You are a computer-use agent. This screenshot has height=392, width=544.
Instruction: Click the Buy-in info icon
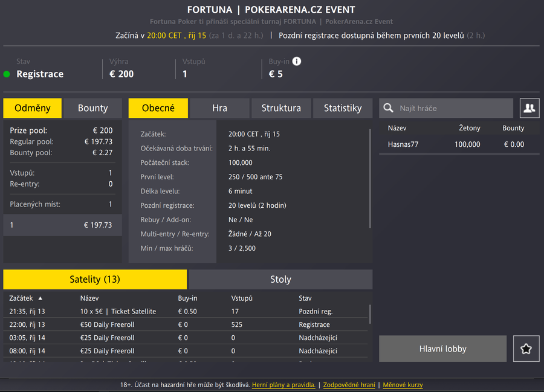click(297, 62)
